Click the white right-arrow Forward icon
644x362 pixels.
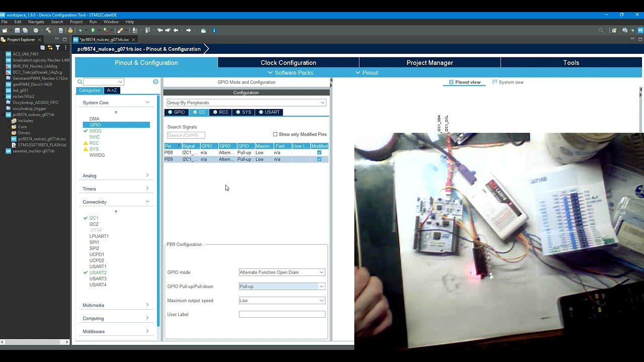click(189, 30)
